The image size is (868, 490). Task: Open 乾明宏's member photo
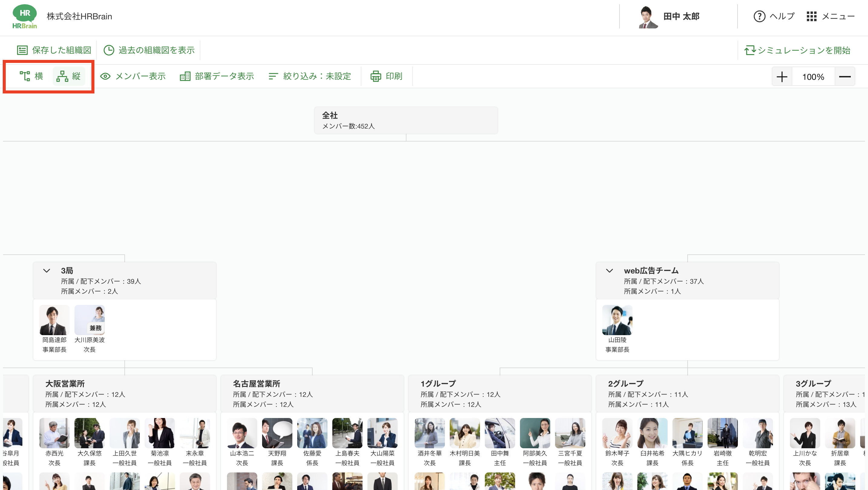pyautogui.click(x=758, y=433)
